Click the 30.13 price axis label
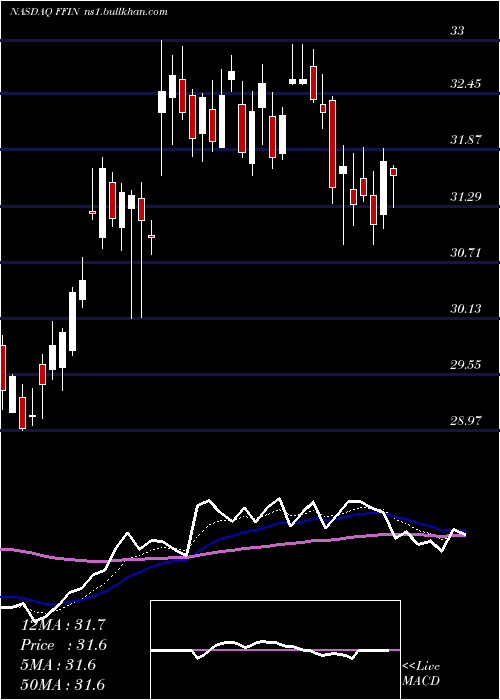 click(466, 308)
